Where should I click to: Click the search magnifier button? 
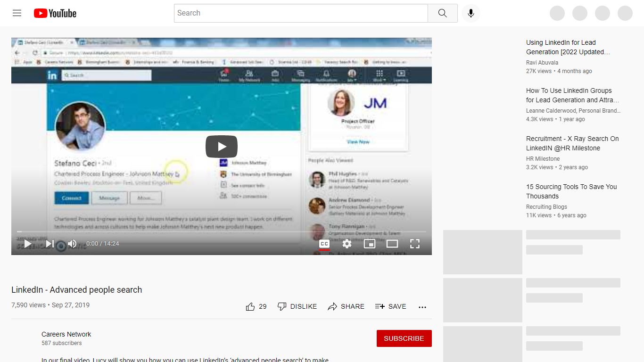(442, 13)
